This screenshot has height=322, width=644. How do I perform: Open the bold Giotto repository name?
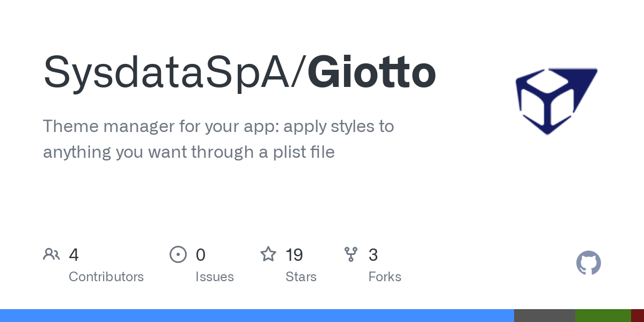click(371, 73)
